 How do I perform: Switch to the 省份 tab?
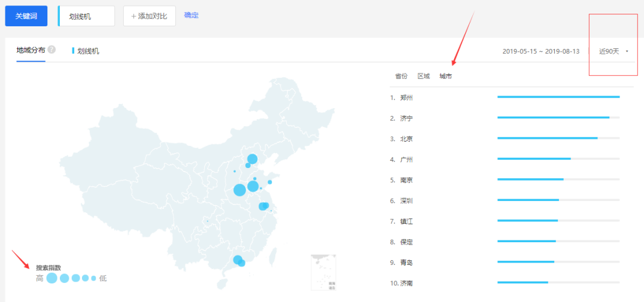tap(401, 76)
